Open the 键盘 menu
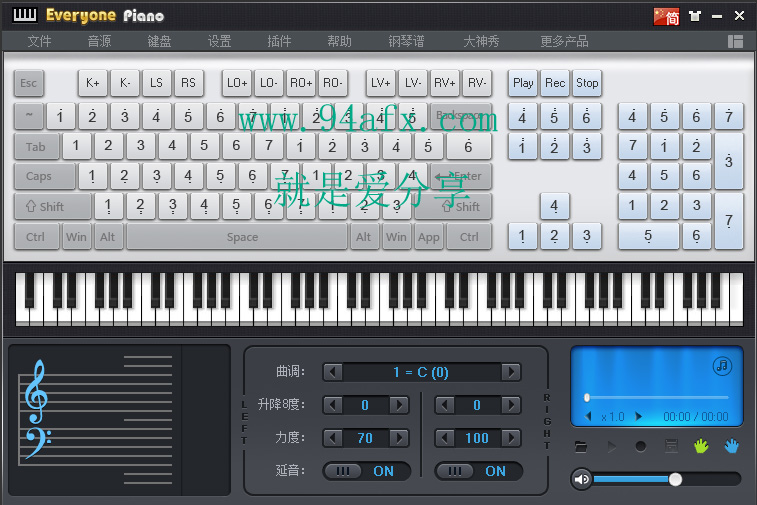This screenshot has width=757, height=505. tap(159, 41)
